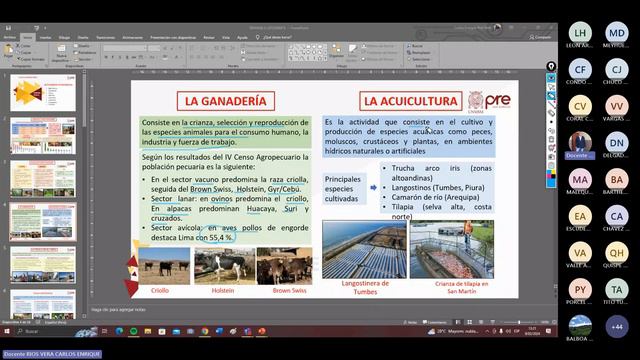
Task: Switch to the Insertar tab
Action: 45,37
